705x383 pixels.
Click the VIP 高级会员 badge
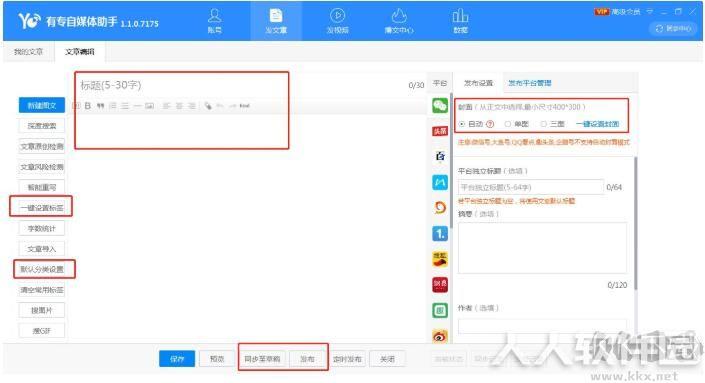(617, 12)
